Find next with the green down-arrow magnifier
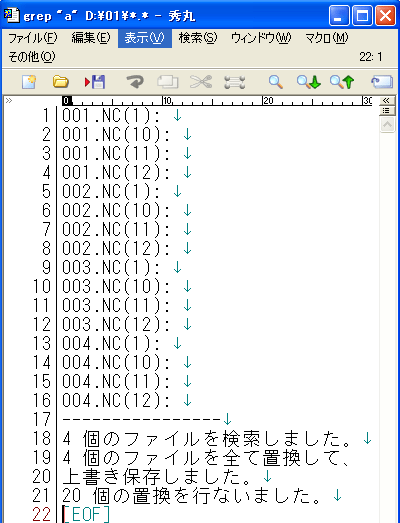The width and height of the screenshot is (400, 523). pyautogui.click(x=309, y=82)
